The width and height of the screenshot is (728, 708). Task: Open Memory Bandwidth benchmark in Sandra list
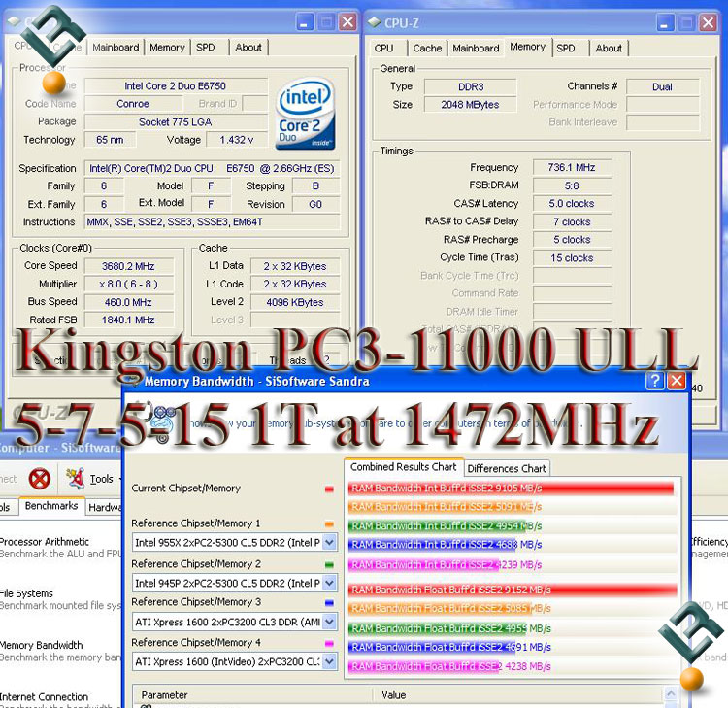pyautogui.click(x=42, y=645)
